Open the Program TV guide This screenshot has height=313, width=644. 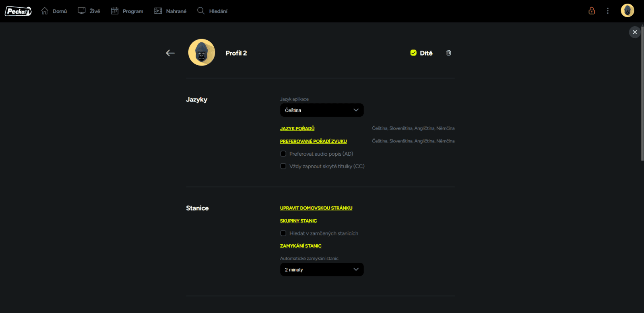coord(127,11)
